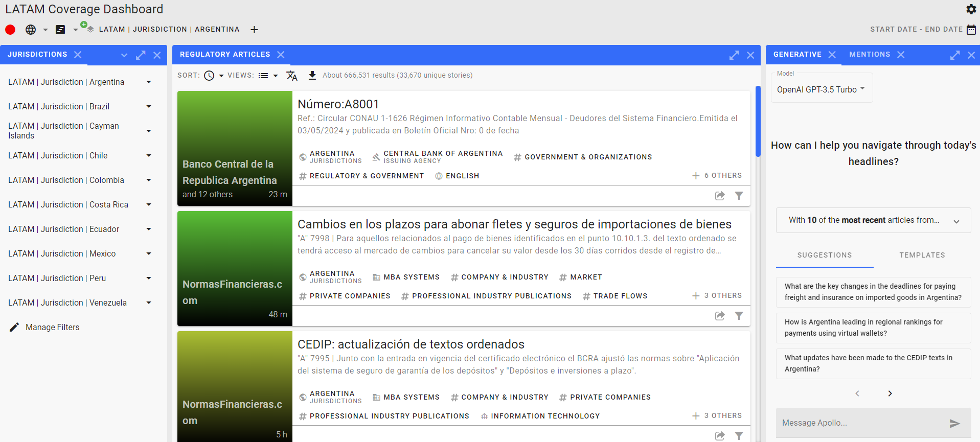Screen dimensions: 980x442
Task: Close the Jurisdictions tab
Action: (x=78, y=55)
